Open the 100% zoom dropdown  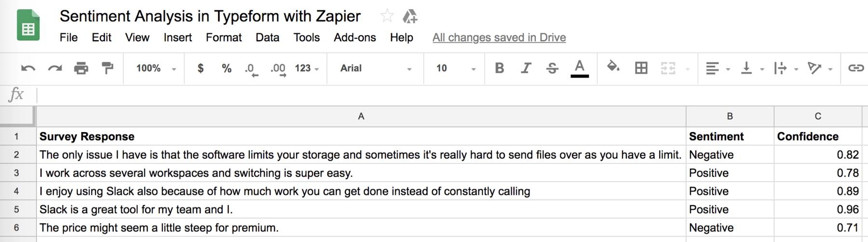pos(155,68)
